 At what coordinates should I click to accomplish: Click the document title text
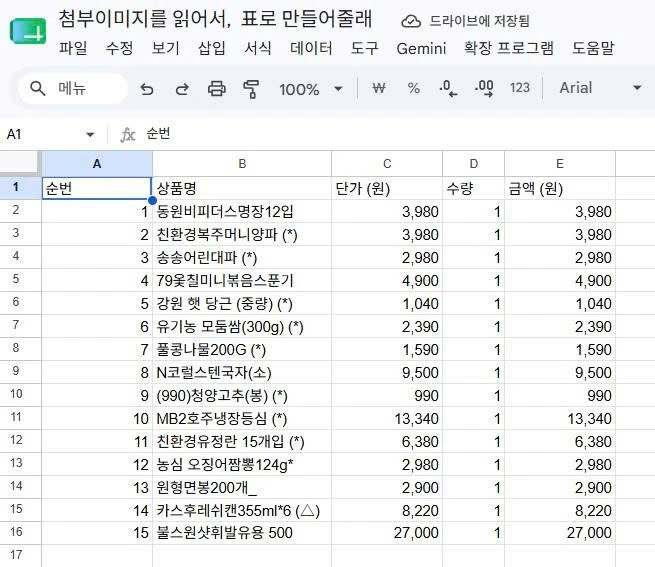(215, 19)
